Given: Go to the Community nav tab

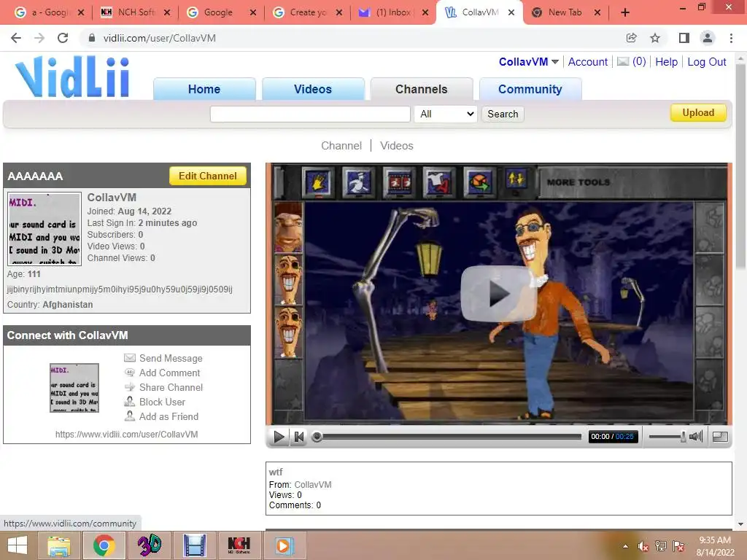Looking at the screenshot, I should coord(530,89).
